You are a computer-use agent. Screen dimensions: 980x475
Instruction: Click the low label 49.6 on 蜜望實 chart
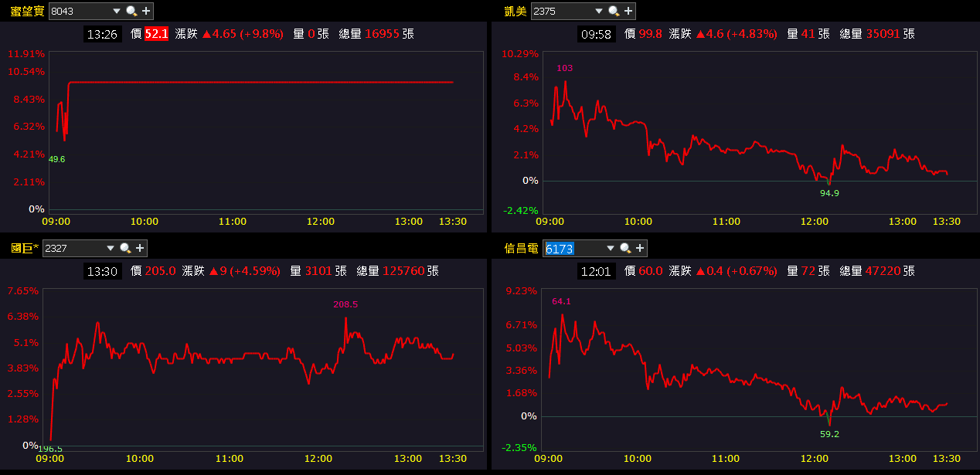(x=56, y=159)
